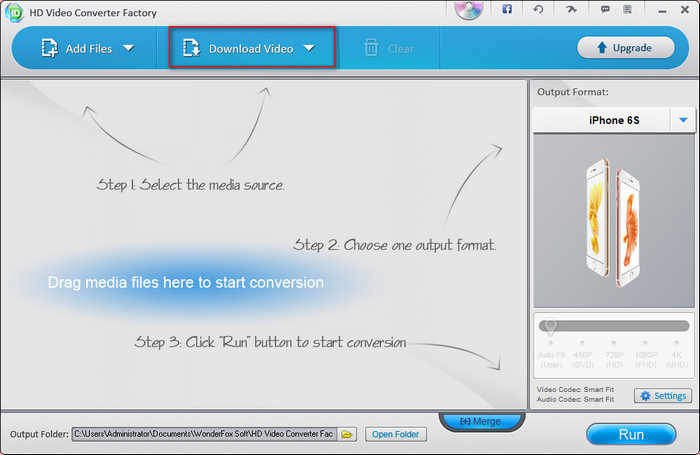The height and width of the screenshot is (455, 700).
Task: Click the Download Video button
Action: point(251,47)
